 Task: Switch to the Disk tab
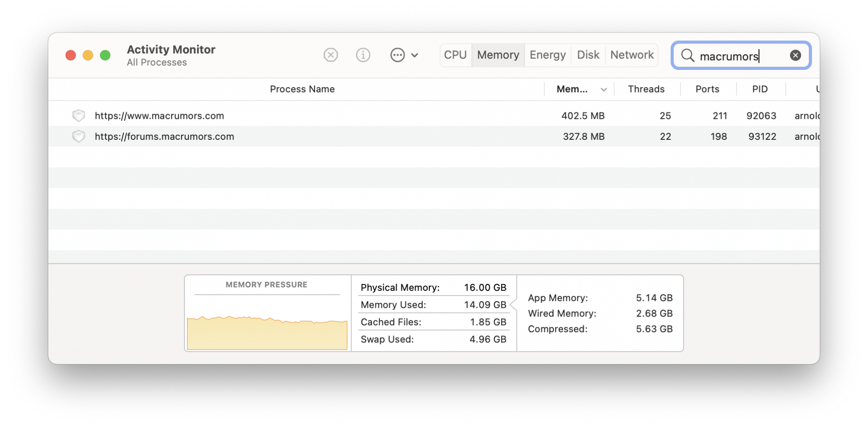[588, 55]
